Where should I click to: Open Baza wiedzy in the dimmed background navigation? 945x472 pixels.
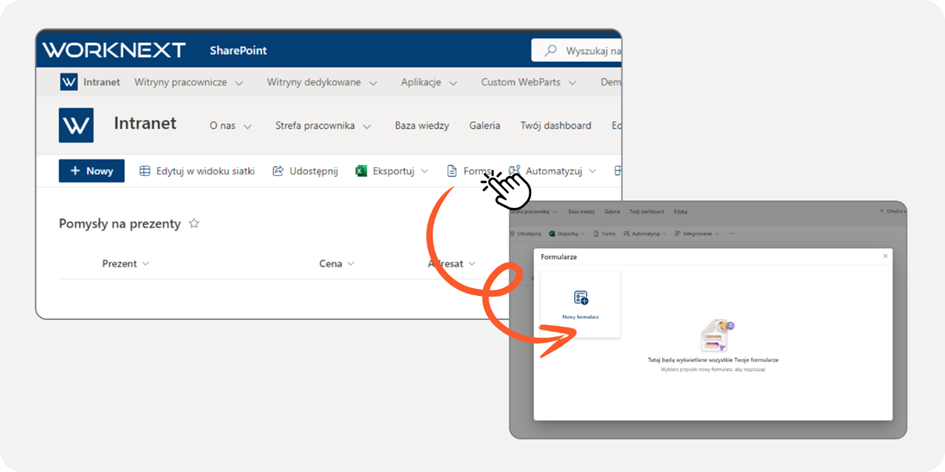(582, 212)
